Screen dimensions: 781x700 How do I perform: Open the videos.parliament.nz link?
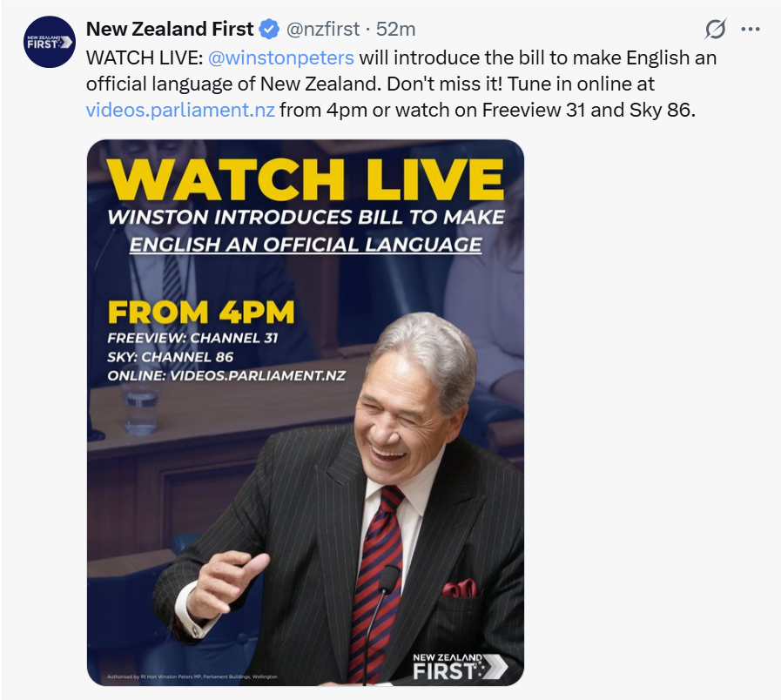tap(180, 110)
